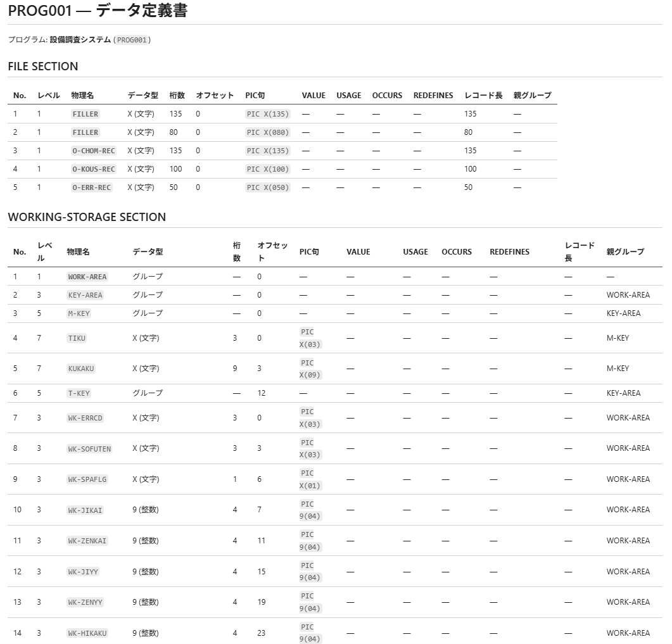Click the PIC X(050) cell
Viewport: 672px width, 644px height.
268,187
